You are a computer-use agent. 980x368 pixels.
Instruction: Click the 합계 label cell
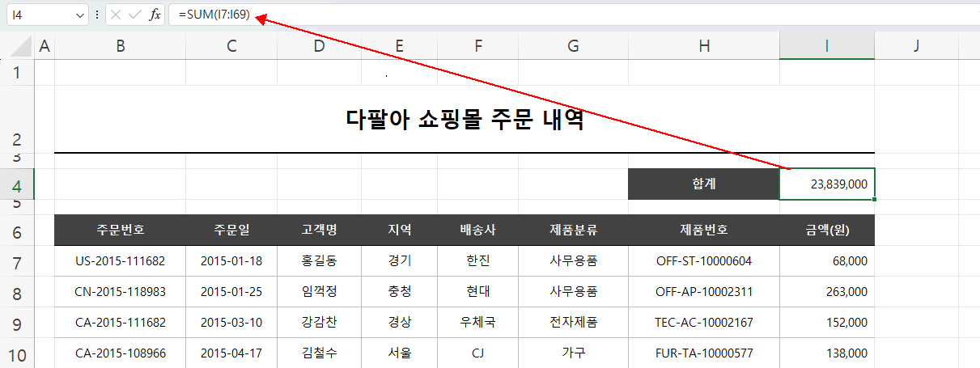[704, 184]
